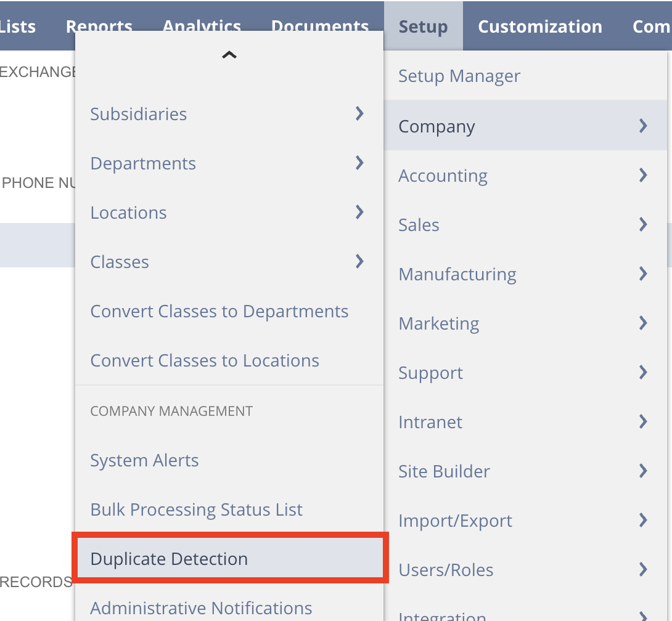Select the Setup menu tab
This screenshot has width=672, height=621.
tap(423, 26)
